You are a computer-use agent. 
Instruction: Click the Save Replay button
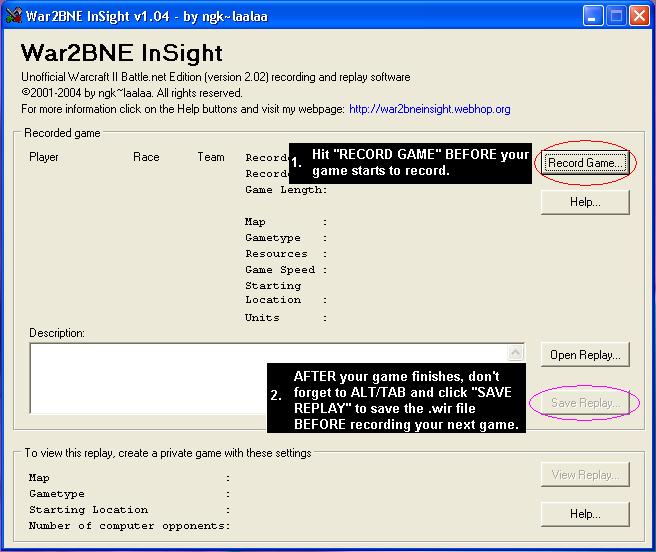(585, 403)
